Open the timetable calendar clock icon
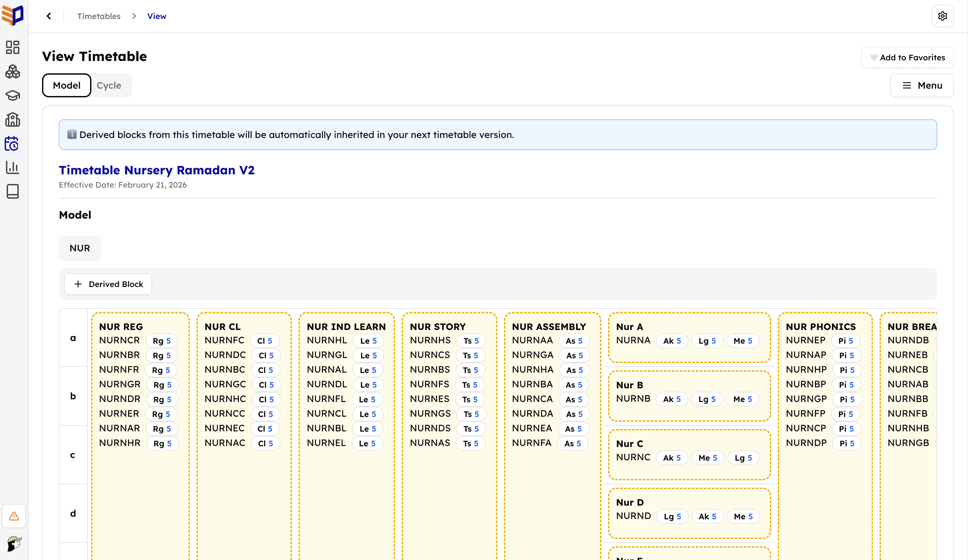 coord(12,144)
